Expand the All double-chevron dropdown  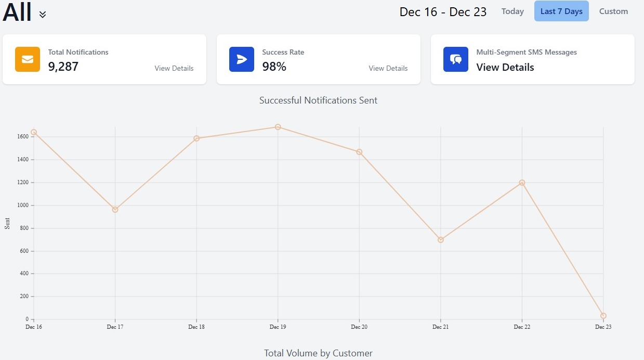[43, 15]
